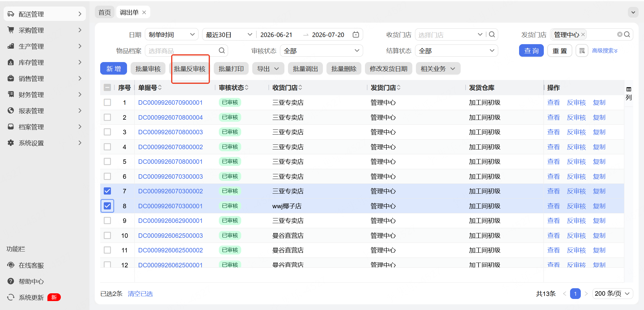The image size is (644, 310).
Task: Check the row 3 checkbox DC0009926070800003
Action: click(107, 132)
